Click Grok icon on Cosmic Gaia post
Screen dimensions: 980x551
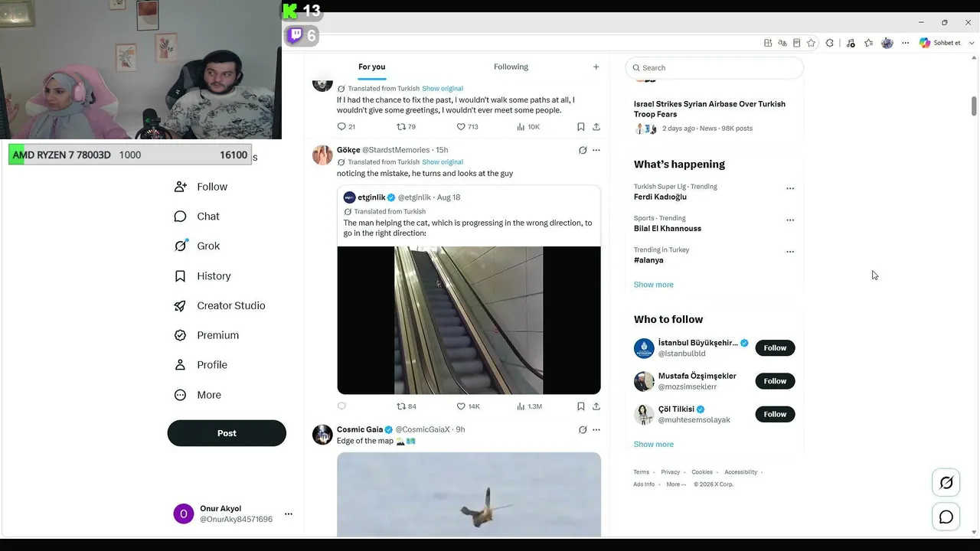point(583,430)
